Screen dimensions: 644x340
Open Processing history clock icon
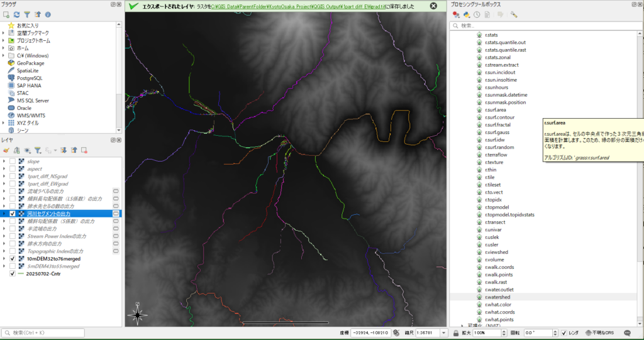(477, 14)
